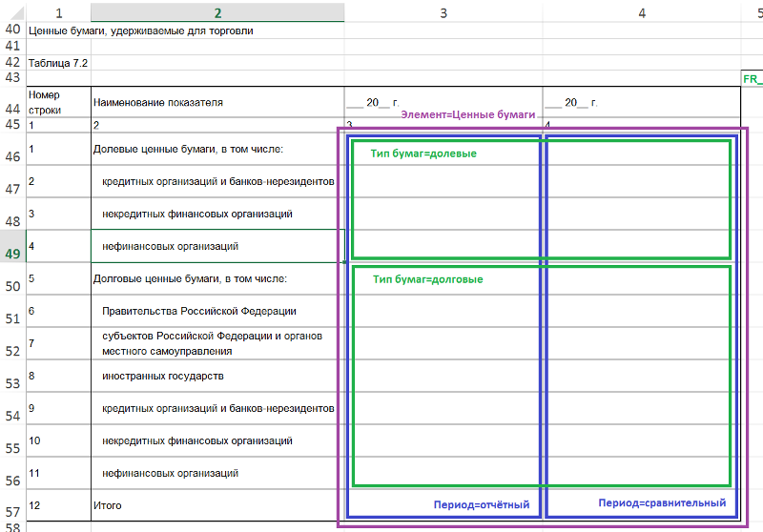Select row header 40
Image resolution: width=763 pixels, height=532 pixels.
tap(12, 30)
